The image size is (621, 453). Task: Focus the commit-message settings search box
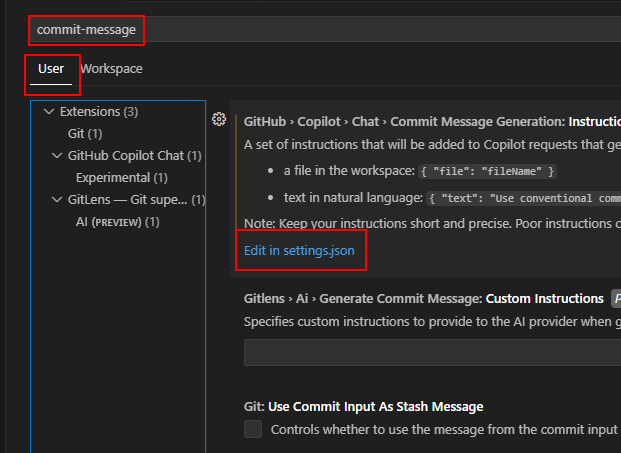pyautogui.click(x=325, y=29)
